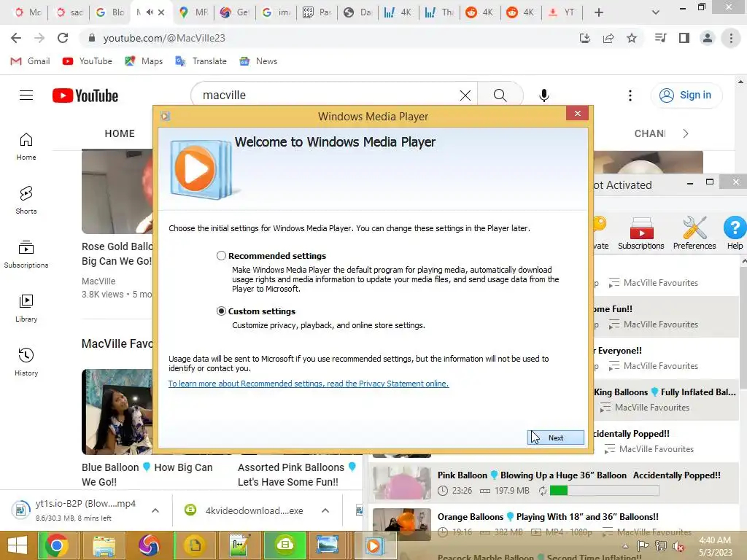Show more channel tabs with right chevron
The height and width of the screenshot is (560, 747).
[686, 134]
